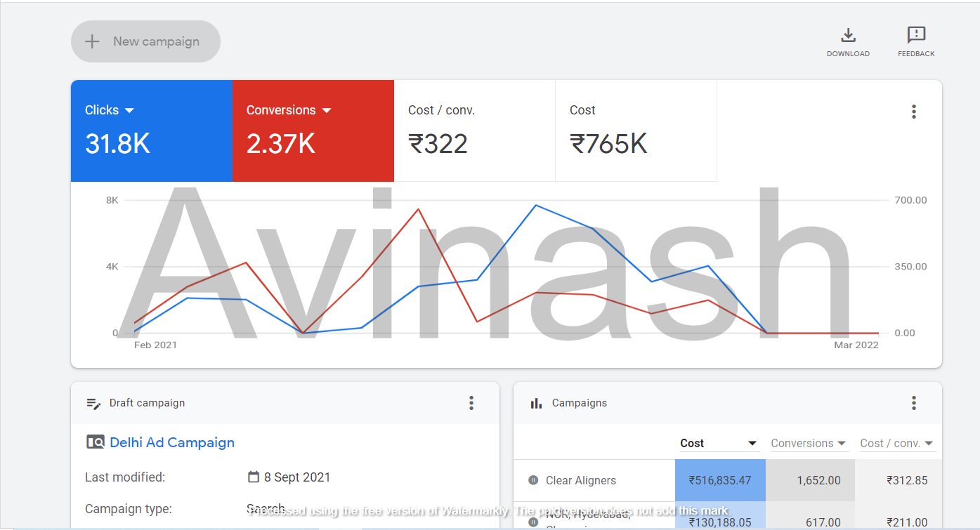This screenshot has height=530, width=980.
Task: Open the Cost / conv. column dropdown
Action: [929, 444]
